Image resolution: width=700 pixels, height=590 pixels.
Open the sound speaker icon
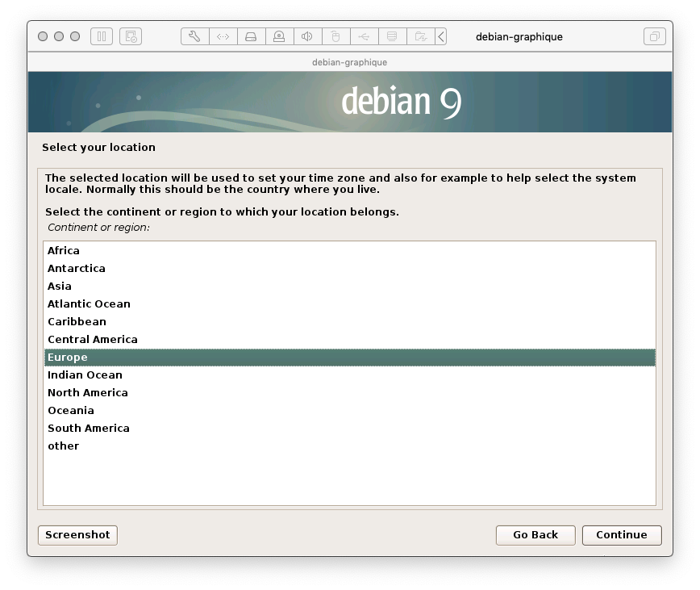tap(307, 36)
